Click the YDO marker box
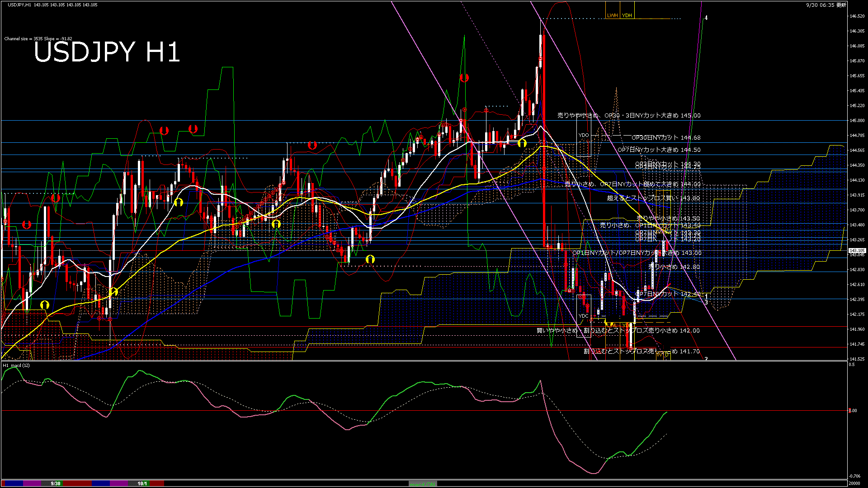Screen dimensions: 868x488 584,135
